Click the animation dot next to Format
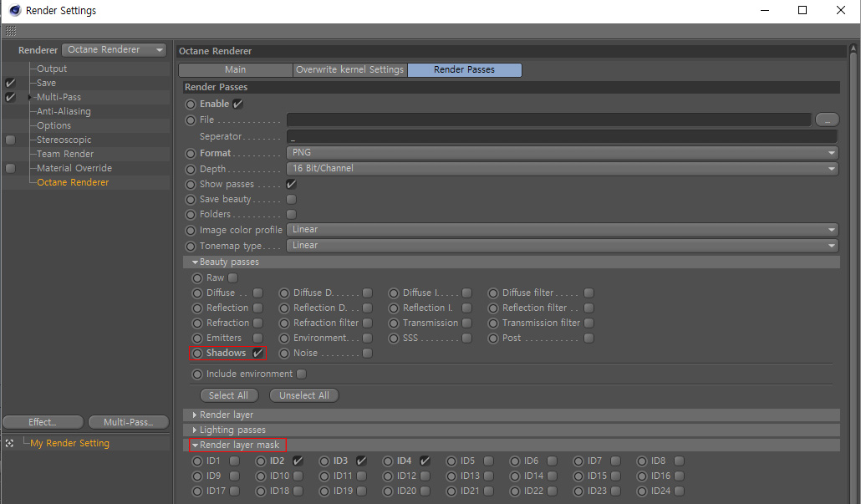 [191, 154]
